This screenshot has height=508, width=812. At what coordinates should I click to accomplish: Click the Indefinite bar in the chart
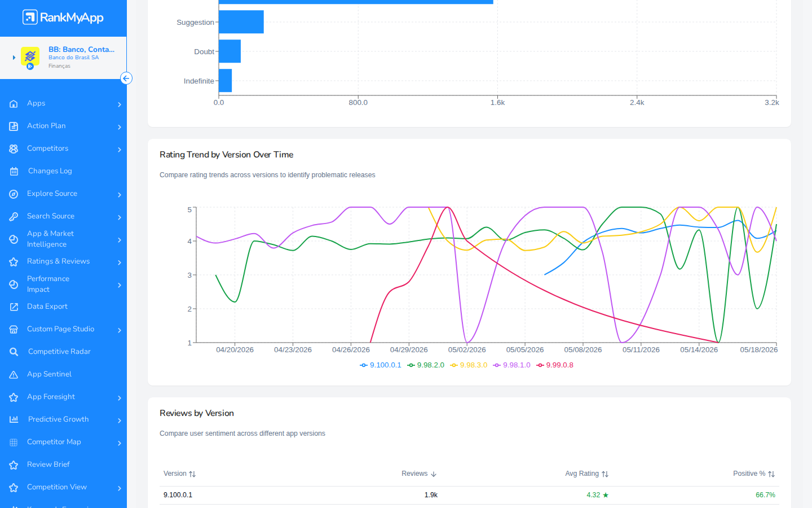point(225,81)
